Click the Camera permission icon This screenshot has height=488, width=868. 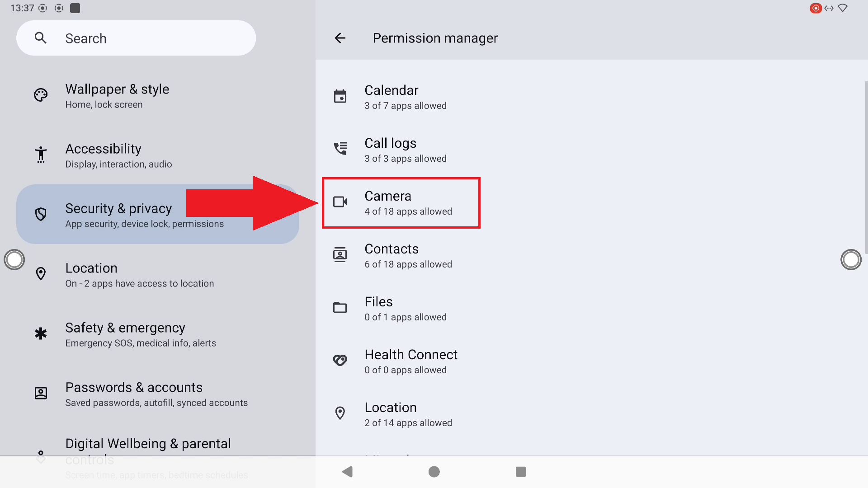coord(340,202)
